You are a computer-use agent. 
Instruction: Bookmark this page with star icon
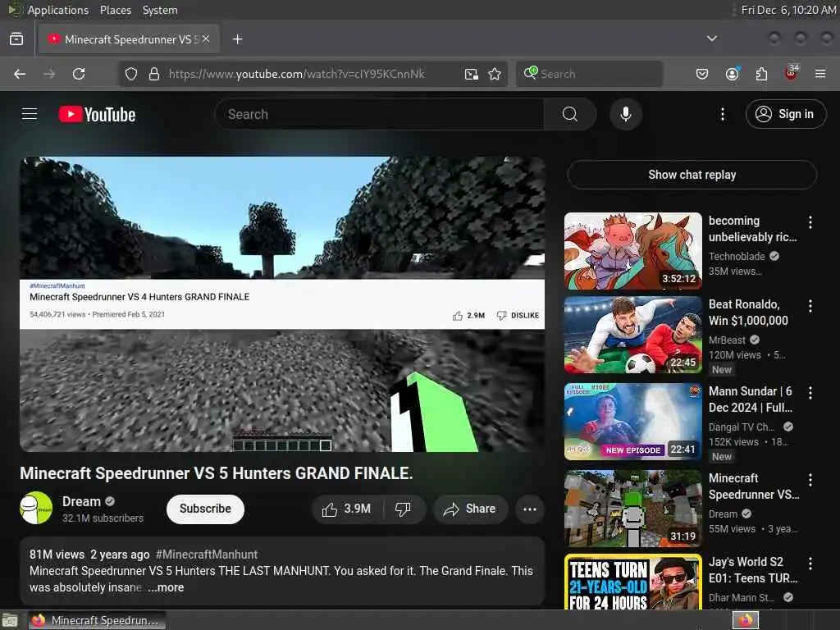click(x=495, y=74)
